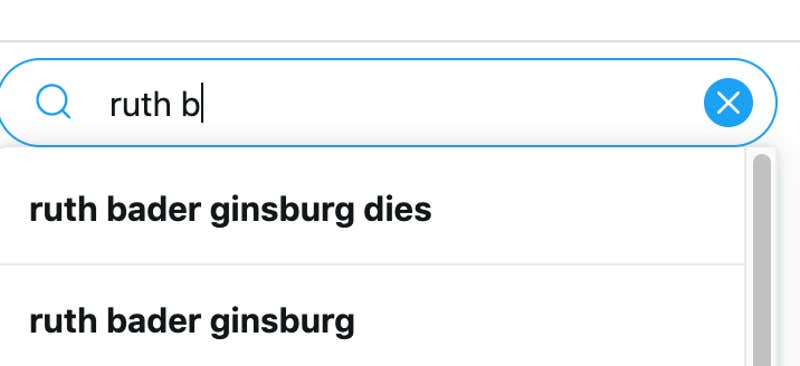Click the word 'ruth' in the search box

click(x=140, y=105)
